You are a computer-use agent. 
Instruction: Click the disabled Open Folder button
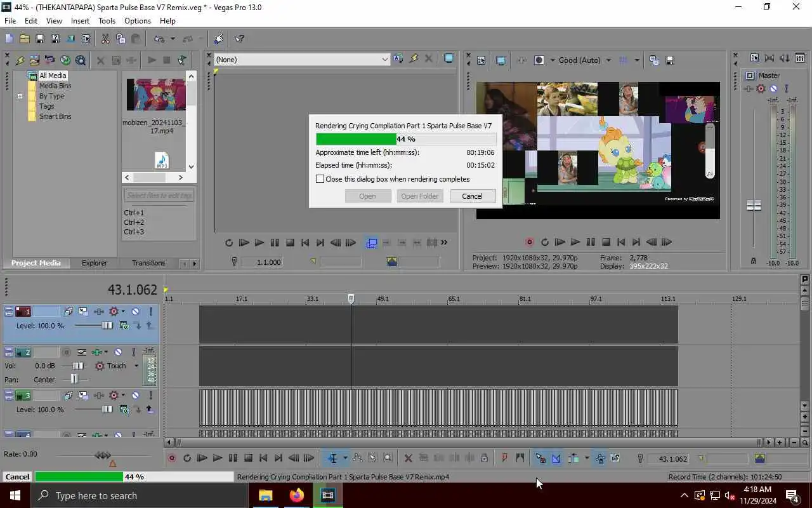click(419, 196)
